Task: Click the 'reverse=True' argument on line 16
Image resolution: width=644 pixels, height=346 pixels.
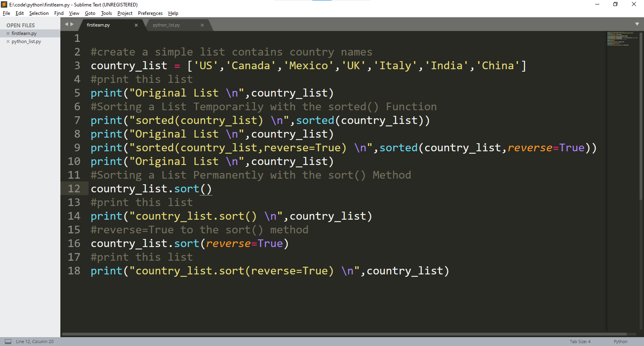Action: point(245,244)
